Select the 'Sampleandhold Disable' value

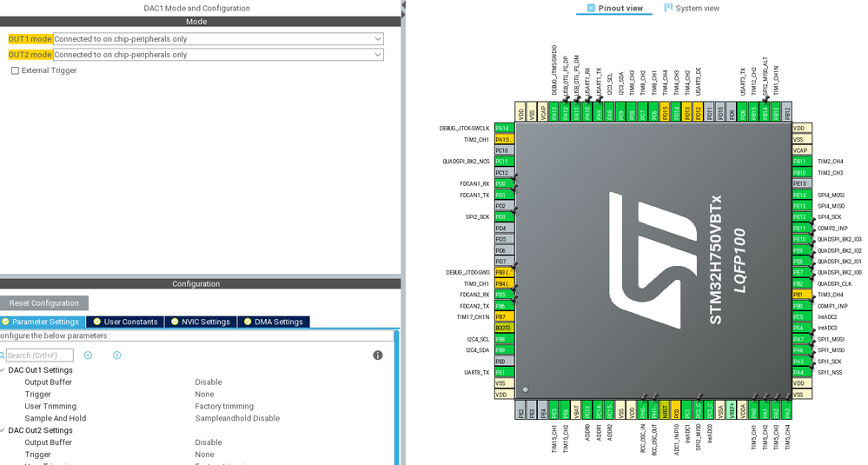[237, 419]
